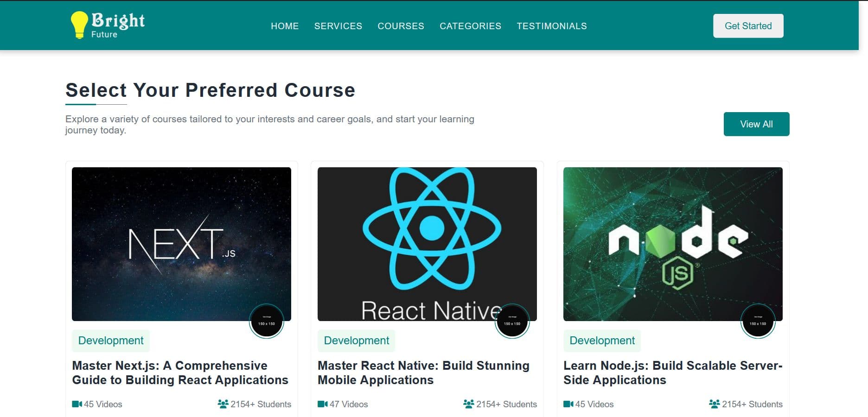Click instructor avatar on Next.js card
The height and width of the screenshot is (417, 868).
267,321
